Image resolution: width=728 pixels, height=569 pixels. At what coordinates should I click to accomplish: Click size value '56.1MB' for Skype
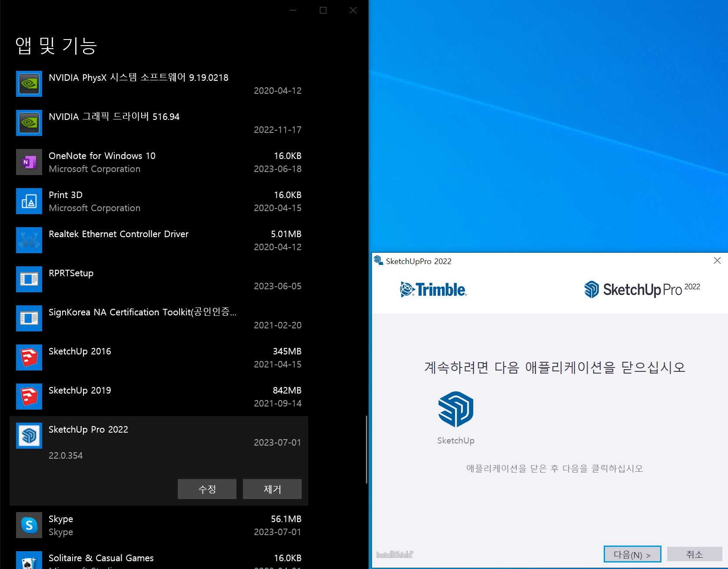click(x=286, y=519)
